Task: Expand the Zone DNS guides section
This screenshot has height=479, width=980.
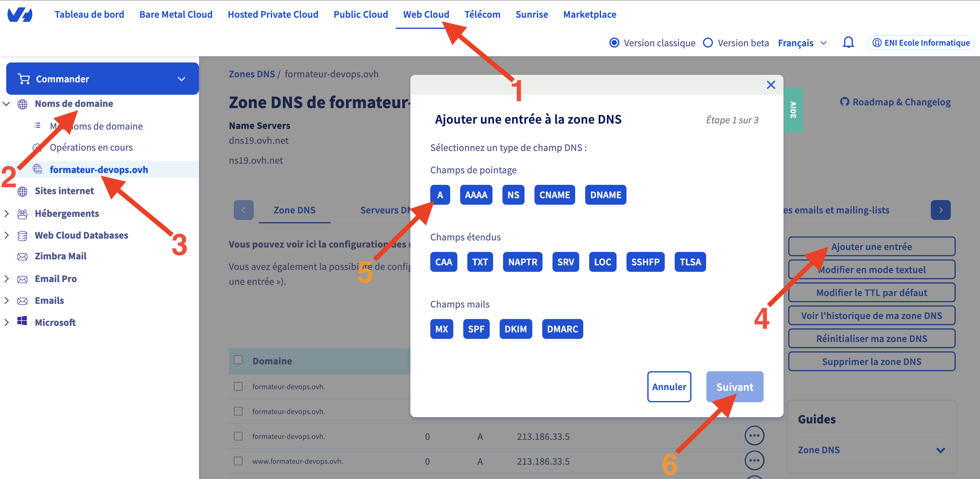Action: click(x=941, y=450)
